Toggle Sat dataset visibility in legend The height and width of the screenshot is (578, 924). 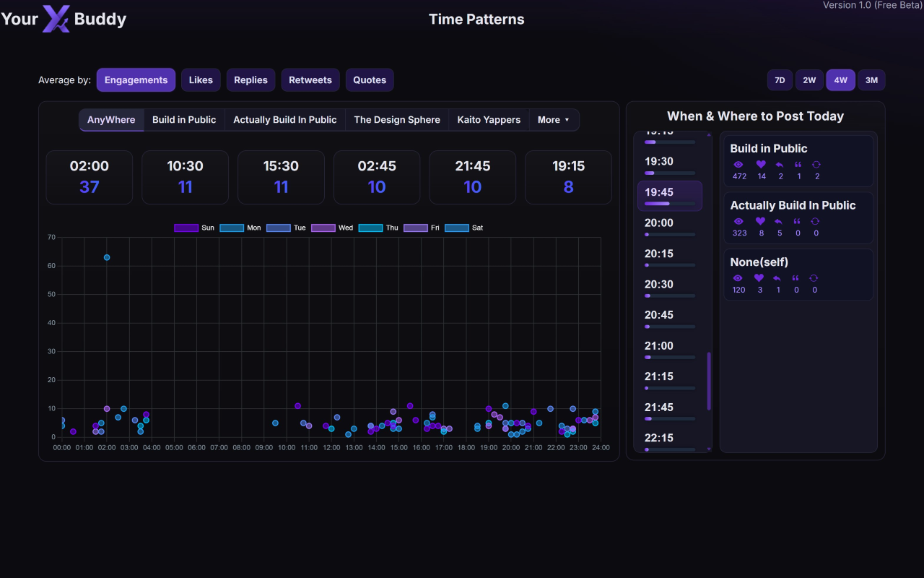(x=457, y=228)
